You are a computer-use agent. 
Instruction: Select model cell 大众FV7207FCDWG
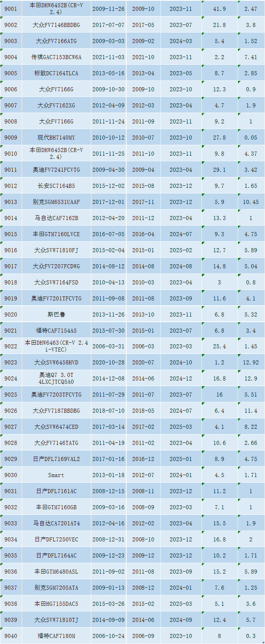pyautogui.click(x=56, y=266)
